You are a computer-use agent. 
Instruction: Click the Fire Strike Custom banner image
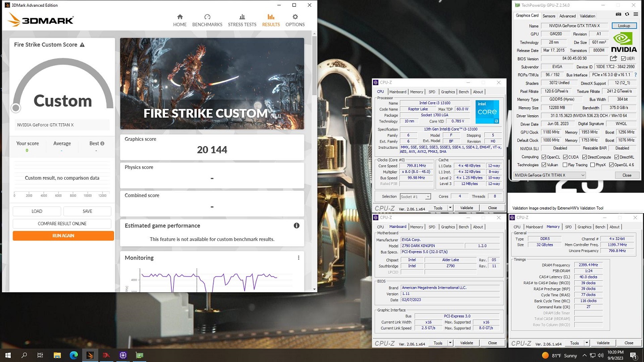[212, 84]
